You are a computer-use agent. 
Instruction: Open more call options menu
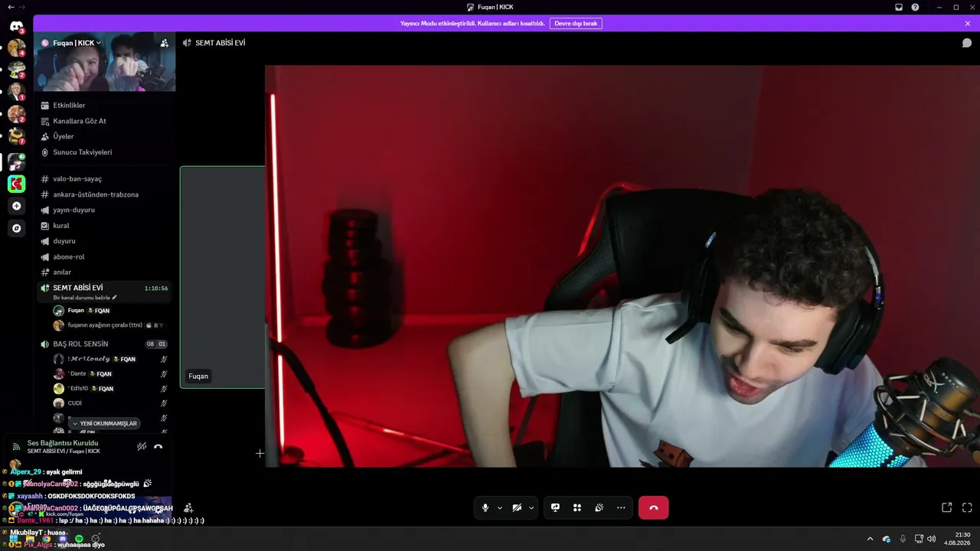[621, 507]
